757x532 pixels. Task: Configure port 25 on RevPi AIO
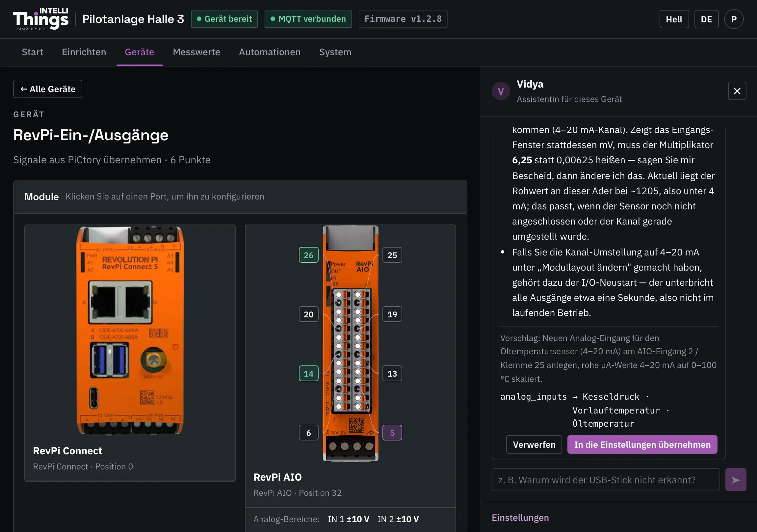pyautogui.click(x=392, y=255)
